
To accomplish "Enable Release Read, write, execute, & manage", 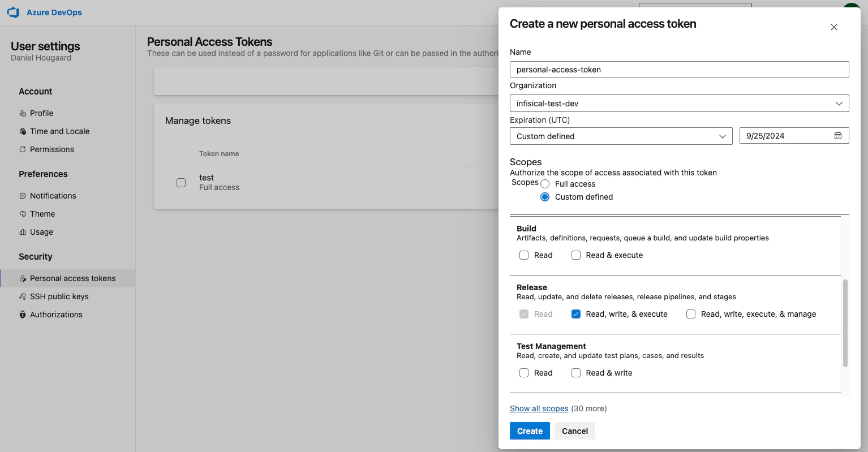I will click(691, 314).
